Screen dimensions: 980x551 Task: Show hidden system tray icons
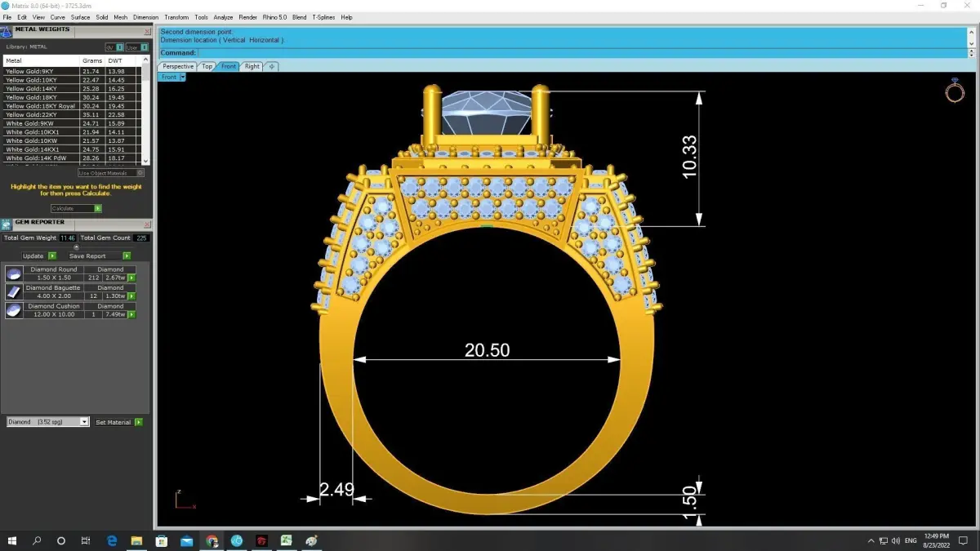coord(871,541)
